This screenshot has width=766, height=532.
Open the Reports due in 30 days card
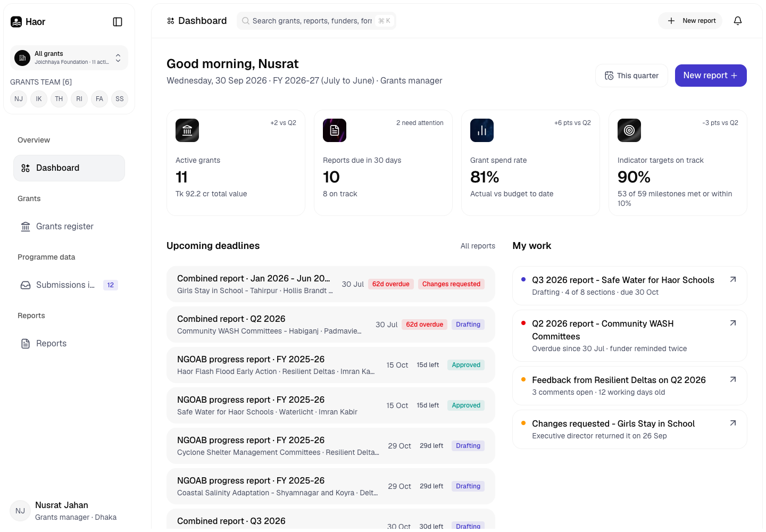pos(383,163)
